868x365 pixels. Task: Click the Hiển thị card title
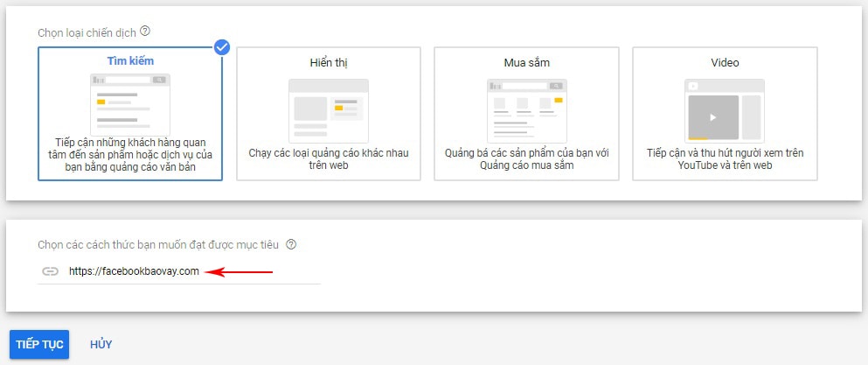[329, 63]
